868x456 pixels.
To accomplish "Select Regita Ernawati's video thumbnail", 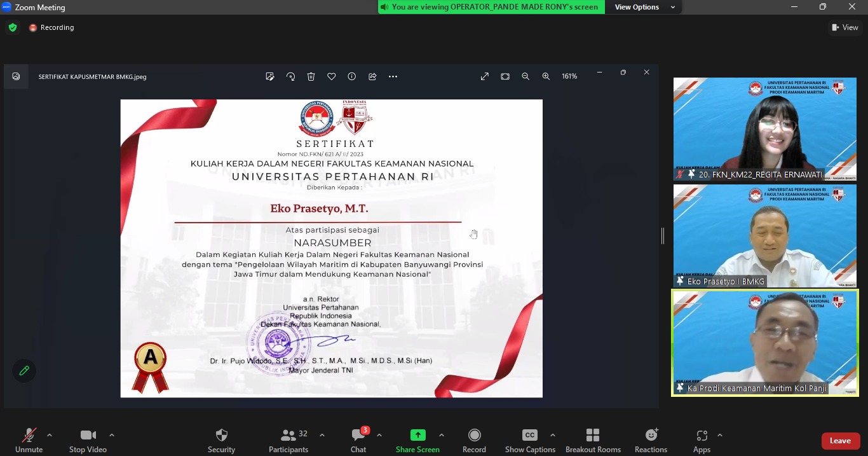I will [765, 129].
